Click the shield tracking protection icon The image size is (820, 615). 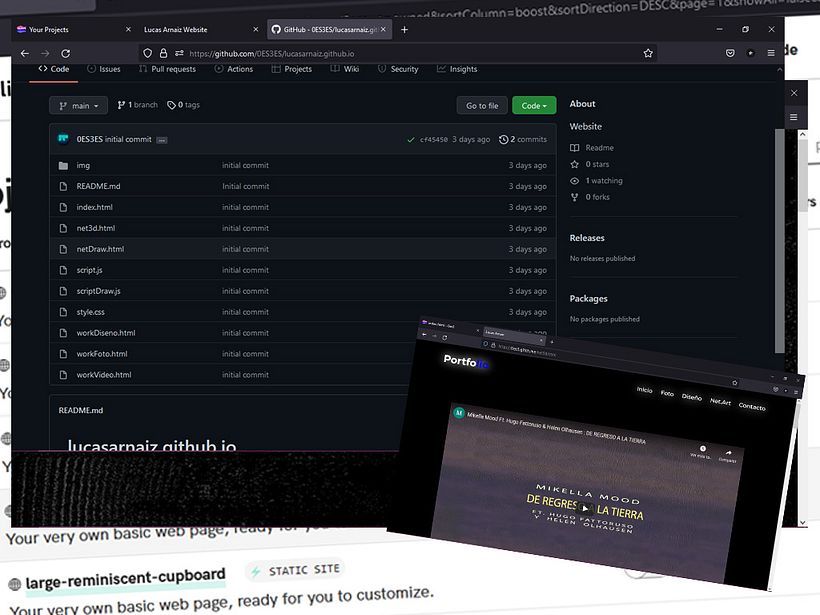coord(147,53)
